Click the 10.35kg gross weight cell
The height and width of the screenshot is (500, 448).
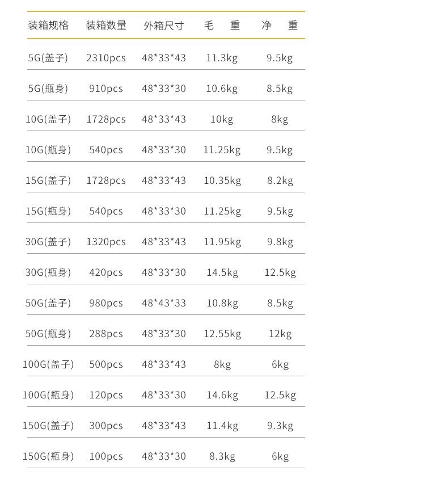[x=222, y=180]
